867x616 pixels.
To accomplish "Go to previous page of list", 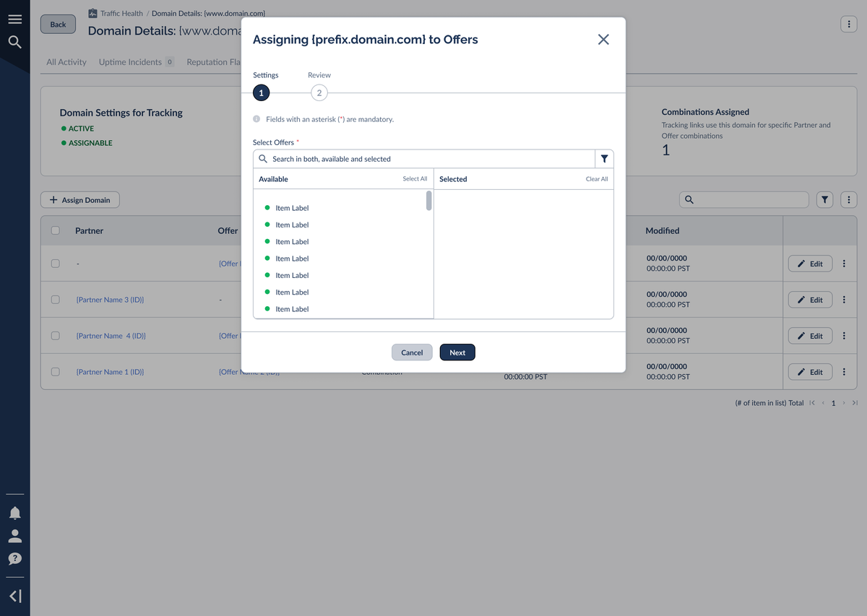I will tap(823, 403).
